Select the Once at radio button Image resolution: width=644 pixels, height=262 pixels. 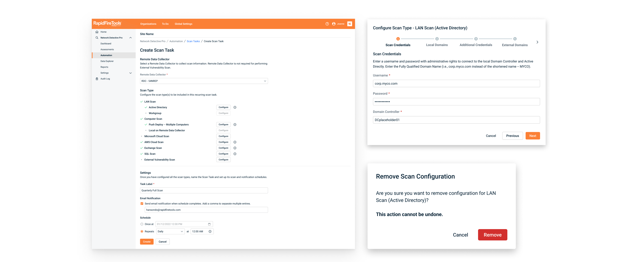point(142,224)
